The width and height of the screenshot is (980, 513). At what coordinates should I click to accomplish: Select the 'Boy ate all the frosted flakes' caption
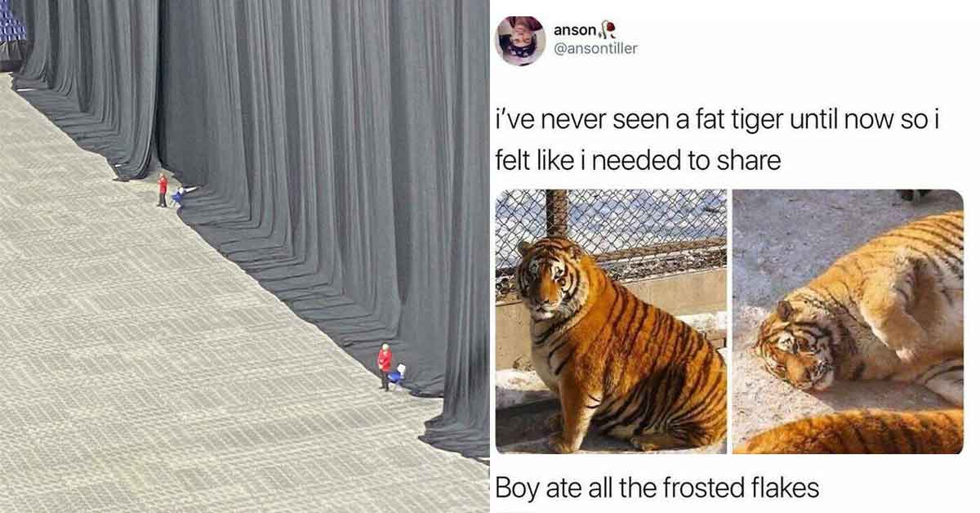(657, 488)
